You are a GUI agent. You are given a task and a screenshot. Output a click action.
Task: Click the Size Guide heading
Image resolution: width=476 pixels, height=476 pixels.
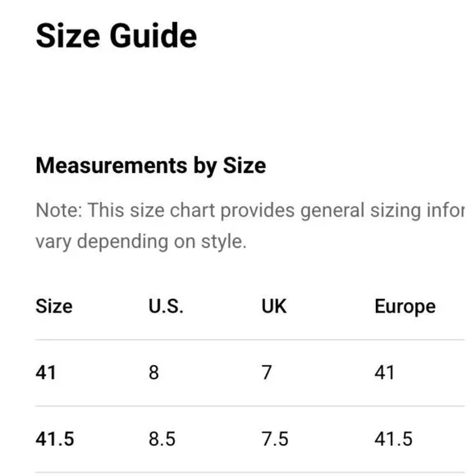click(x=117, y=36)
